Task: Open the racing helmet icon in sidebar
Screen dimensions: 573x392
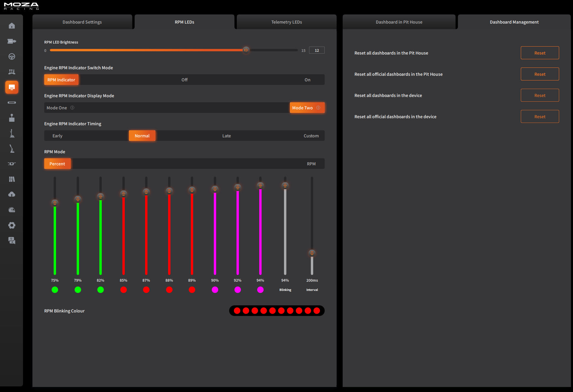Action: (12, 210)
